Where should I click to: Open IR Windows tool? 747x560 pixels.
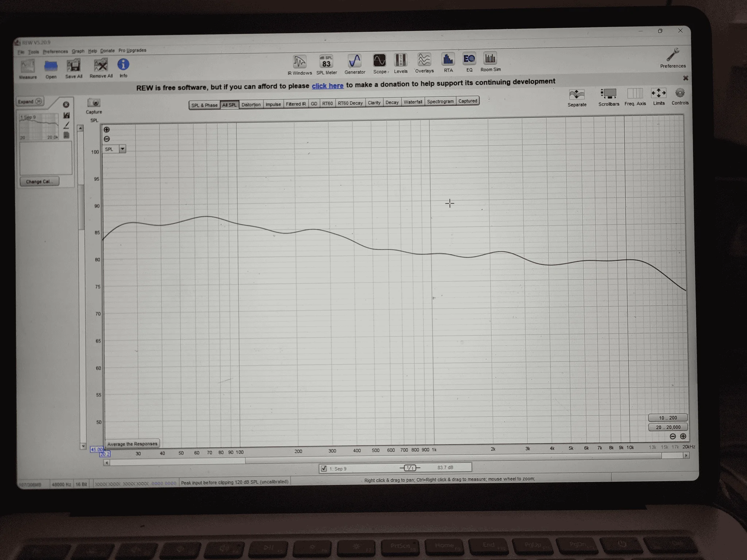[299, 65]
